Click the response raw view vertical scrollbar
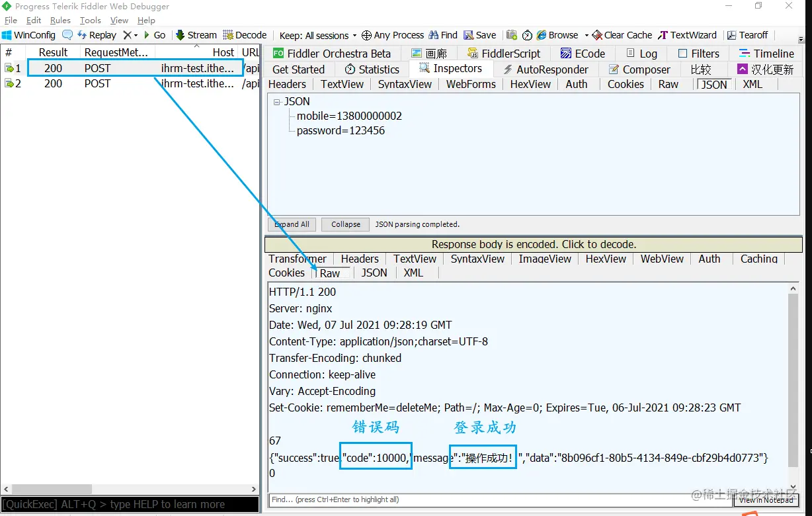This screenshot has height=516, width=812. [x=793, y=388]
